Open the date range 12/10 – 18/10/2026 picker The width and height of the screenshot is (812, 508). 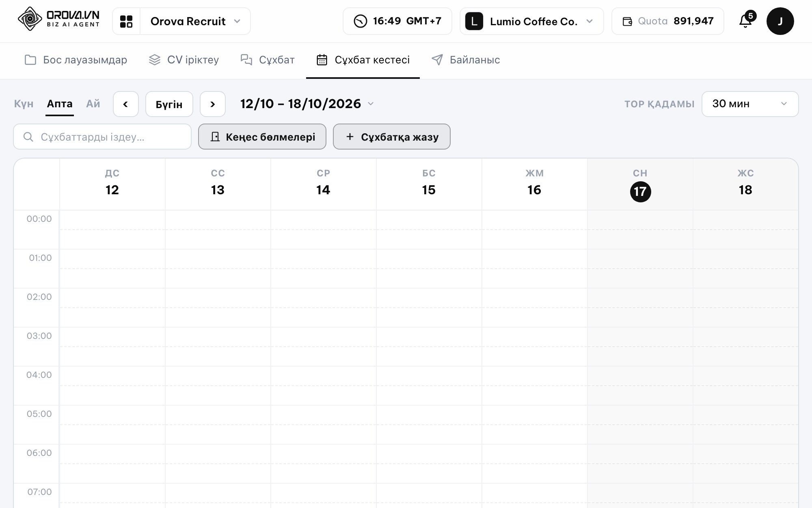click(x=307, y=104)
